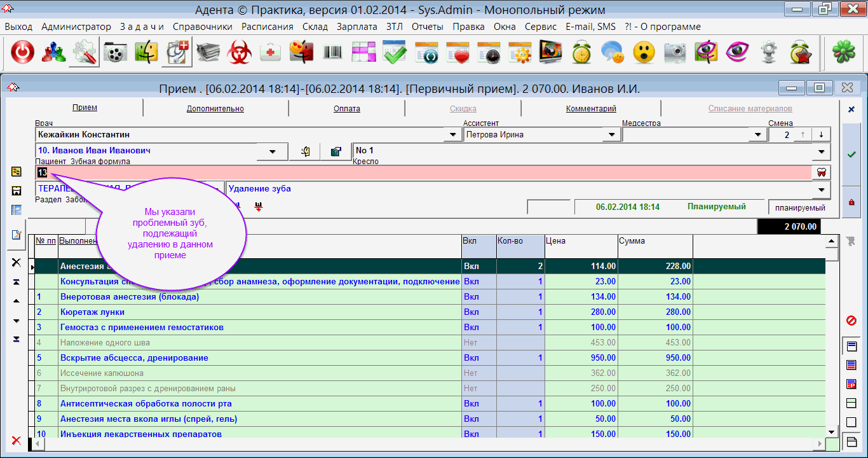The image size is (868, 458).
Task: Click the red padlock icon
Action: [851, 202]
